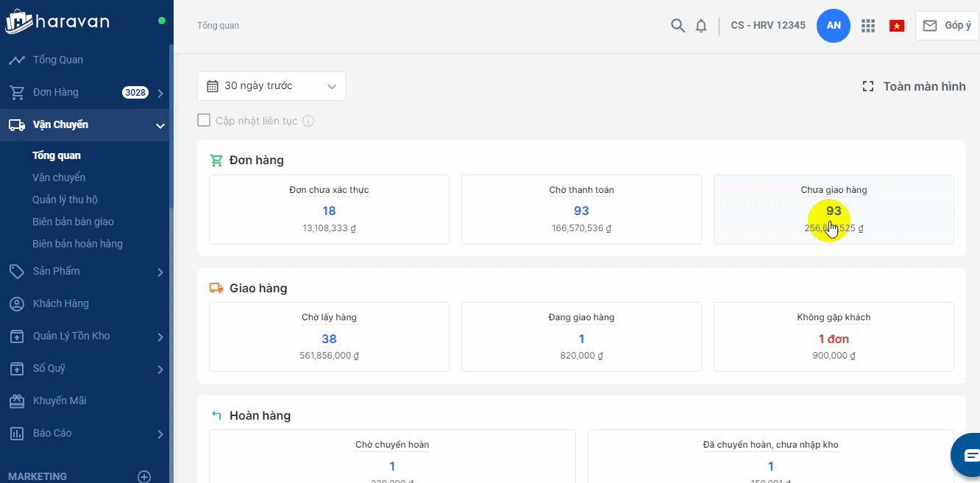Click the search magnifier icon

(678, 26)
